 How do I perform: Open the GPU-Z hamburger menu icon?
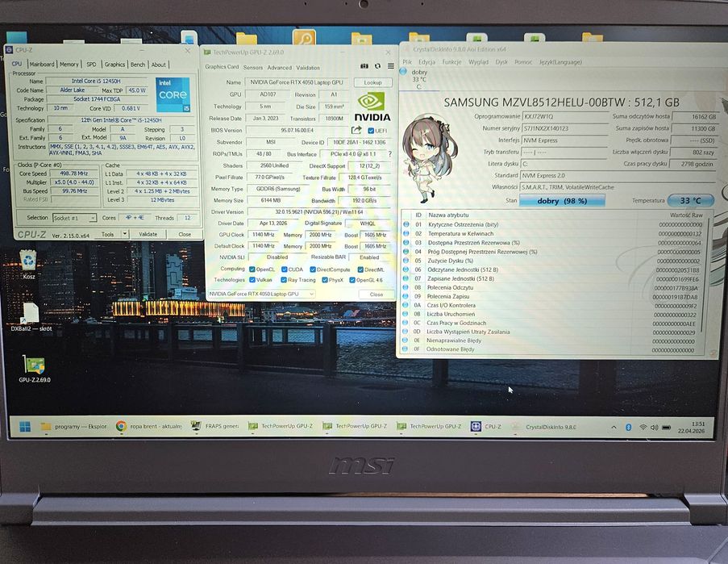[391, 66]
